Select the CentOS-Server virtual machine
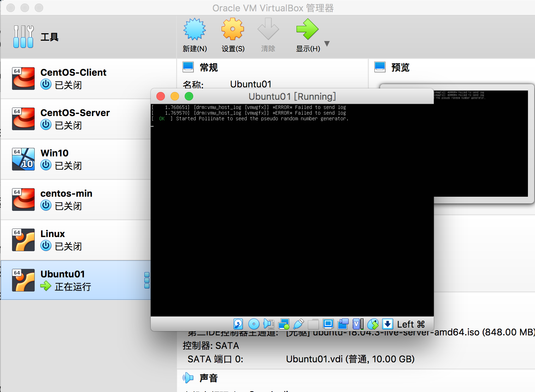 tap(76, 119)
